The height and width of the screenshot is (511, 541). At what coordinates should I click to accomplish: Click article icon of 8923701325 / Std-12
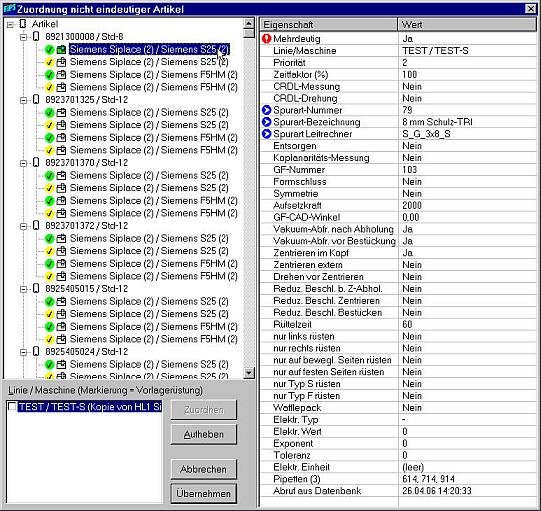[x=36, y=100]
